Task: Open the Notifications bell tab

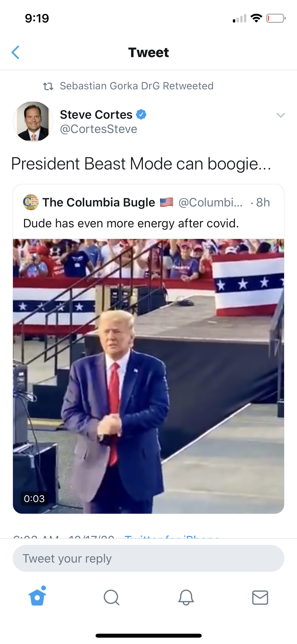Action: [x=186, y=597]
